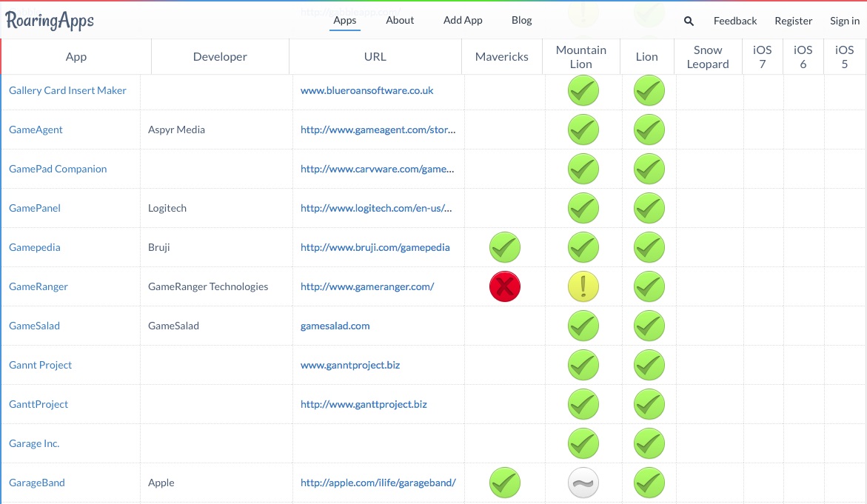The width and height of the screenshot is (867, 504).
Task: Click the search magnifier icon
Action: (x=689, y=21)
